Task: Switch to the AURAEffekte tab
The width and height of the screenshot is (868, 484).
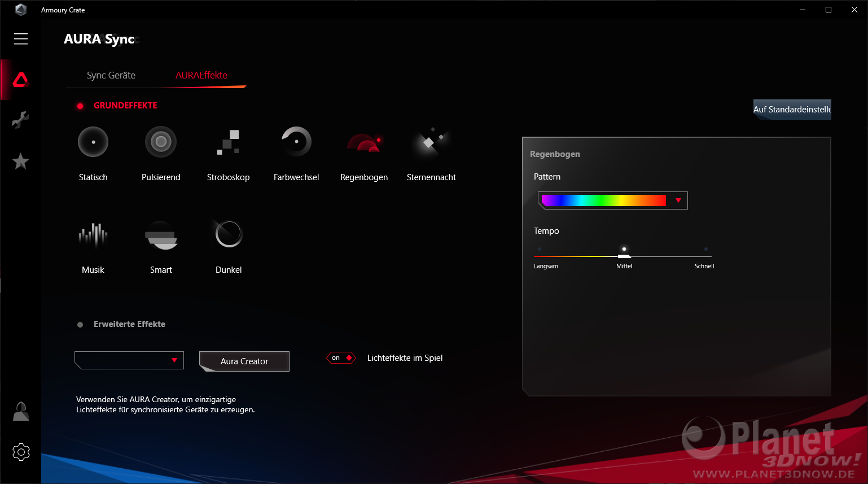Action: coord(201,75)
